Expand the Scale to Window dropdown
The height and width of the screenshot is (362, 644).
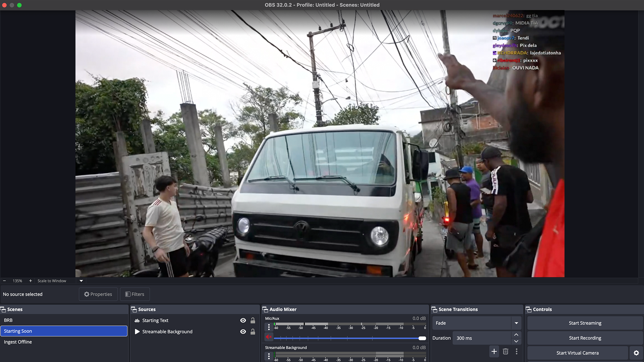tap(81, 281)
